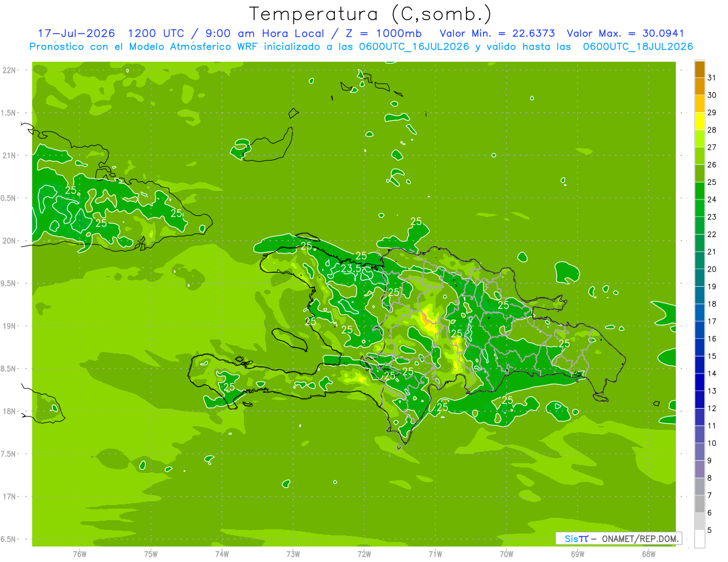Click the '69W' longitude axis label
This screenshot has width=728, height=562.
(577, 554)
